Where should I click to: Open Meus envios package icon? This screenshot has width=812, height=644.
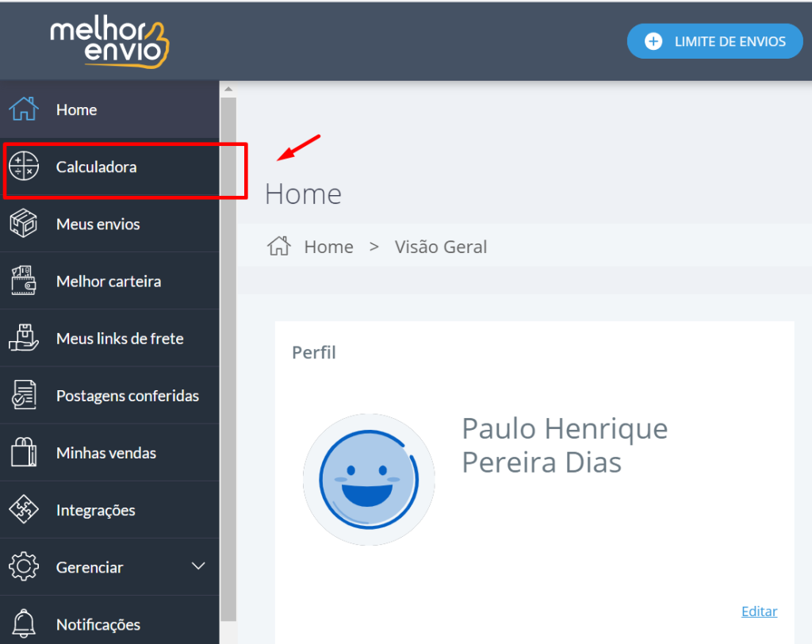point(25,224)
